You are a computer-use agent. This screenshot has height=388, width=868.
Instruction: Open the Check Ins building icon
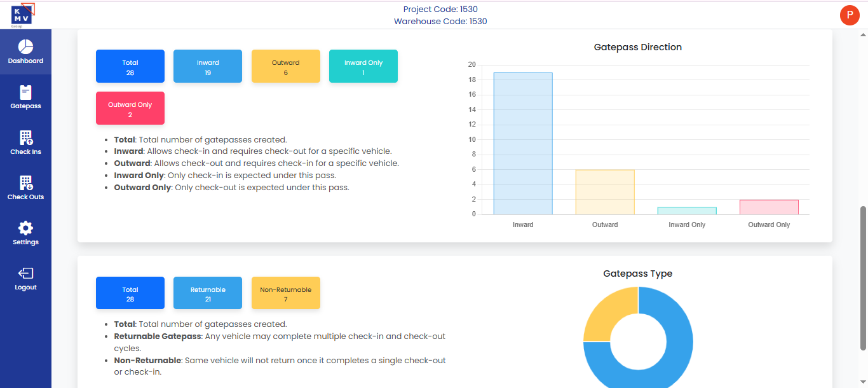pos(25,137)
